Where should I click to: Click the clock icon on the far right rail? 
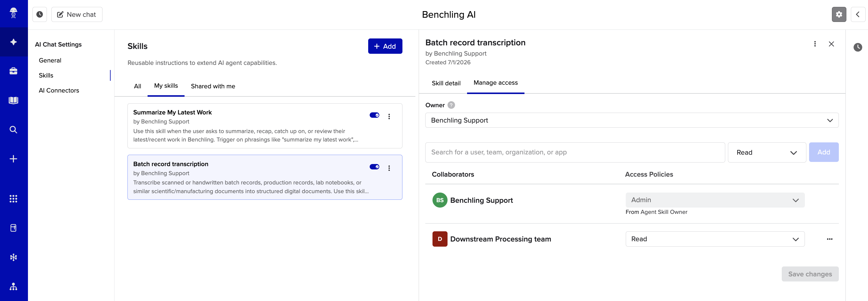click(858, 47)
